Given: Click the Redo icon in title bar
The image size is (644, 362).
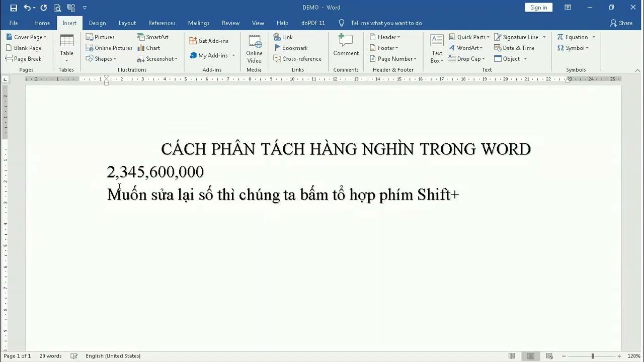Looking at the screenshot, I should [x=44, y=8].
